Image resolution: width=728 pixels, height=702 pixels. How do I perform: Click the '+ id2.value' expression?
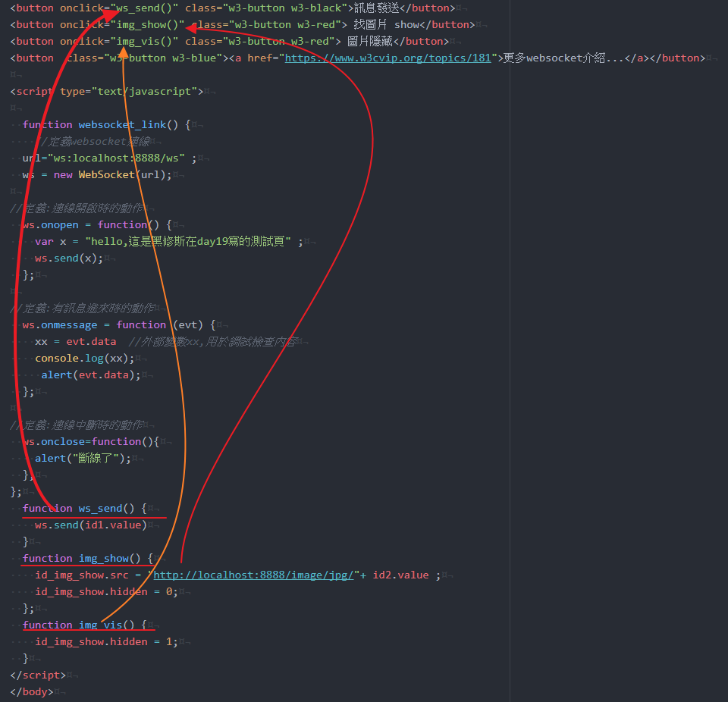394,575
